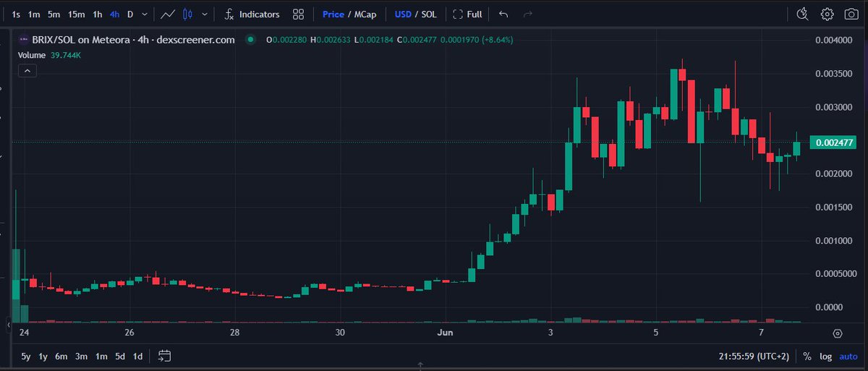
Task: Select the 3m date range
Action: (81, 356)
